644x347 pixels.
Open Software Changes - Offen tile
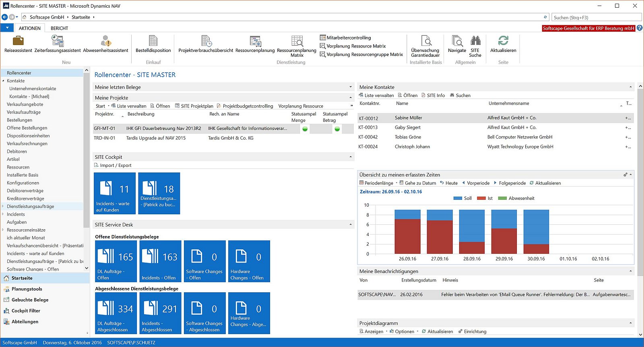[204, 261]
